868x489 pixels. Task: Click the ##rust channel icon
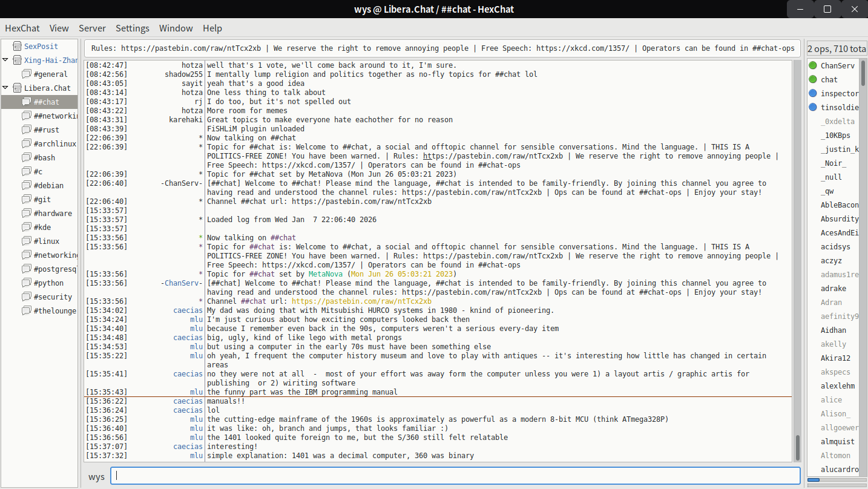(x=27, y=130)
